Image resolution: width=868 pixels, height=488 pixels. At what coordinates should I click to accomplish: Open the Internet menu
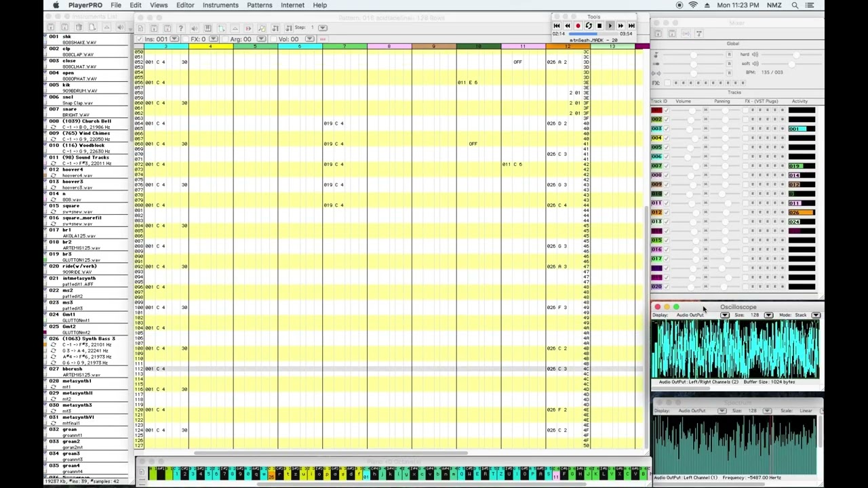coord(292,5)
